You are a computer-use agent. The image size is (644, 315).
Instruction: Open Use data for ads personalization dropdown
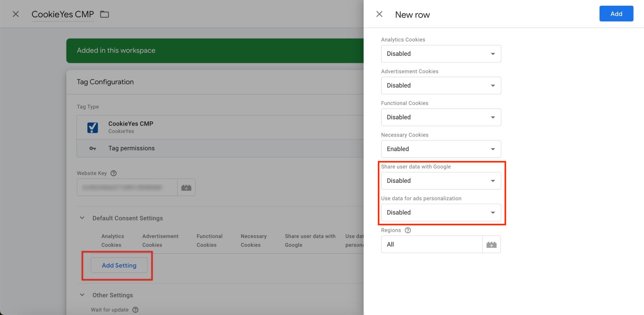point(441,212)
